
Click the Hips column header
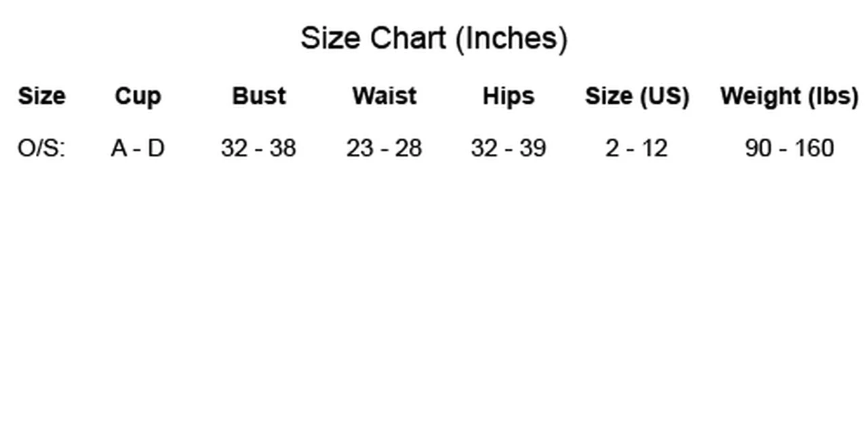[x=508, y=96]
